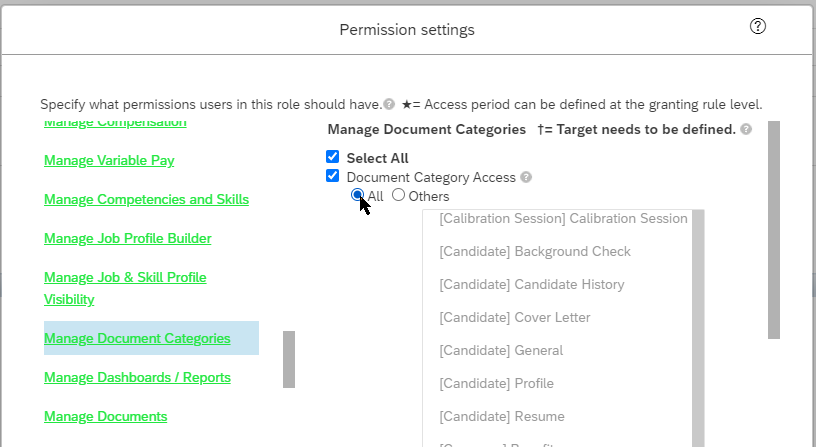The height and width of the screenshot is (447, 816).
Task: Go to Manage Job Profile Builder
Action: (128, 238)
